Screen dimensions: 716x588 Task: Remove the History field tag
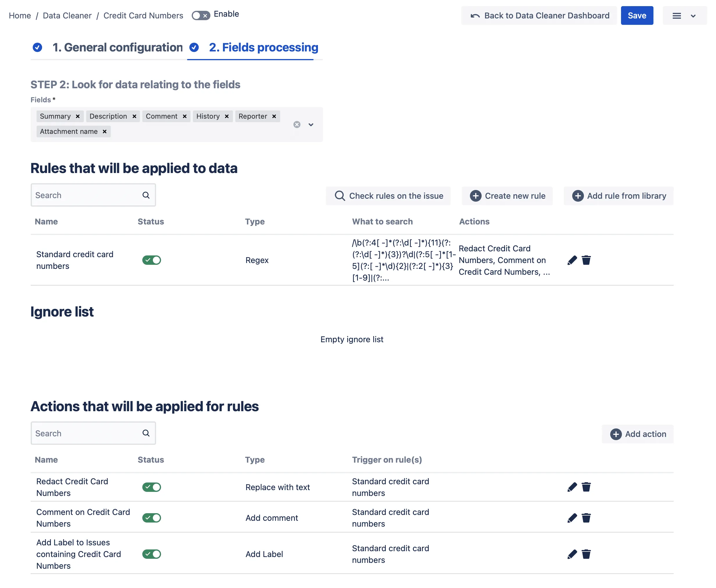(x=227, y=116)
